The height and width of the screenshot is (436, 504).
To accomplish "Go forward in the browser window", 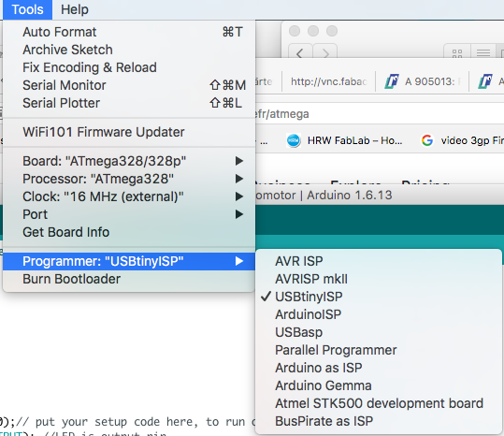I will (x=325, y=52).
